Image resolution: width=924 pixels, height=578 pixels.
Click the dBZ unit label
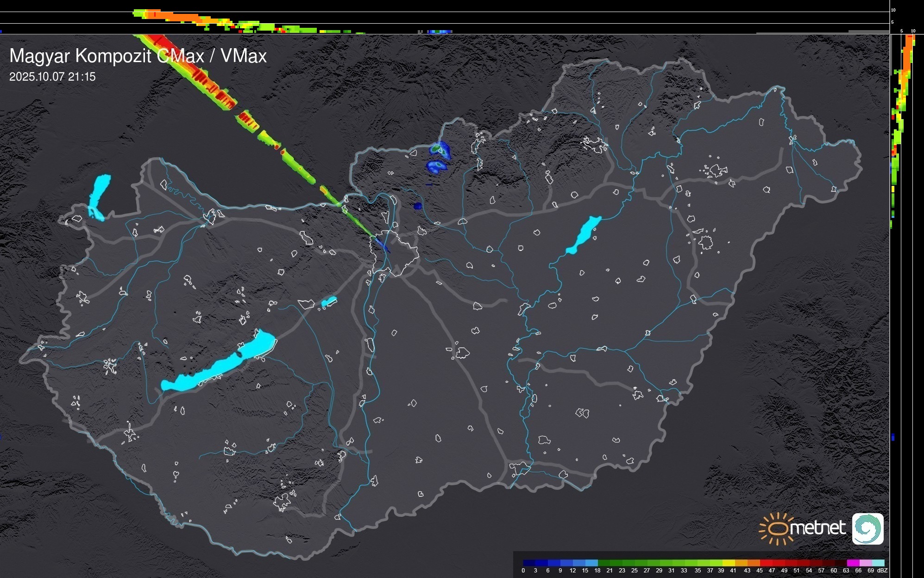(882, 571)
